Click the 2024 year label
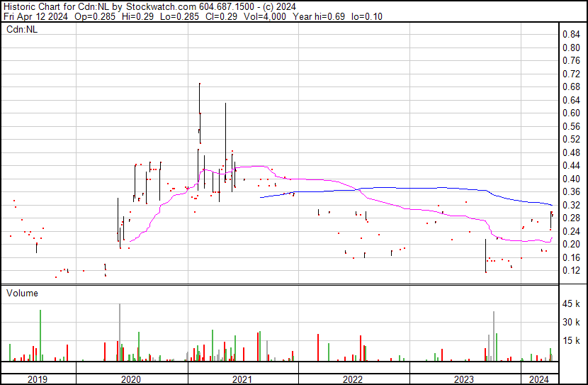 point(539,379)
